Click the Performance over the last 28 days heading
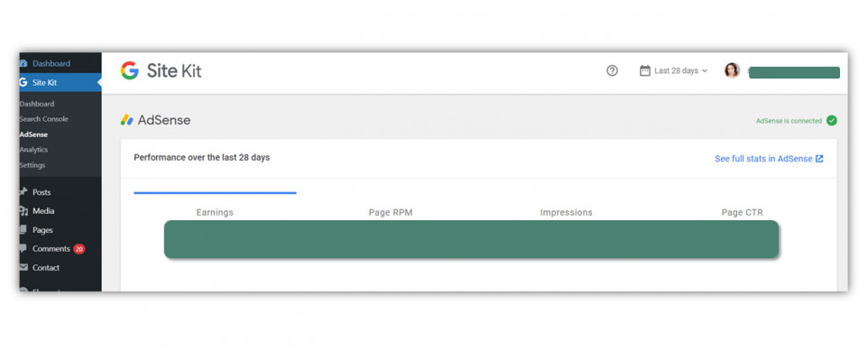868x361 pixels. (201, 158)
